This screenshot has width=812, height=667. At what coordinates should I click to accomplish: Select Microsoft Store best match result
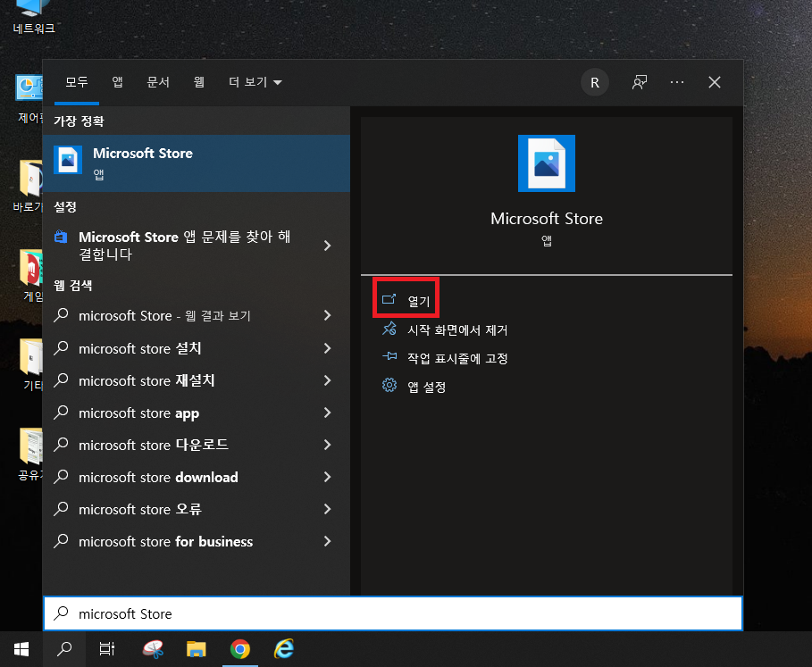[x=197, y=163]
